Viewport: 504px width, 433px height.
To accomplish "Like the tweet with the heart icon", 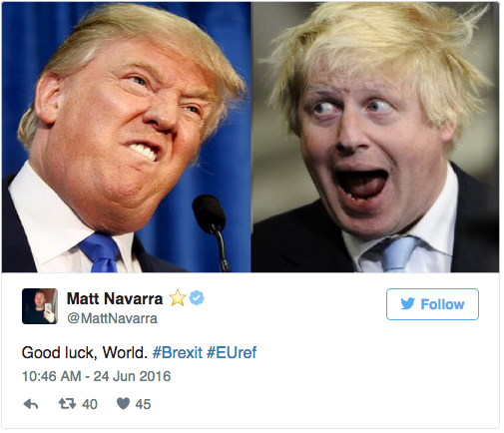I will point(123,404).
